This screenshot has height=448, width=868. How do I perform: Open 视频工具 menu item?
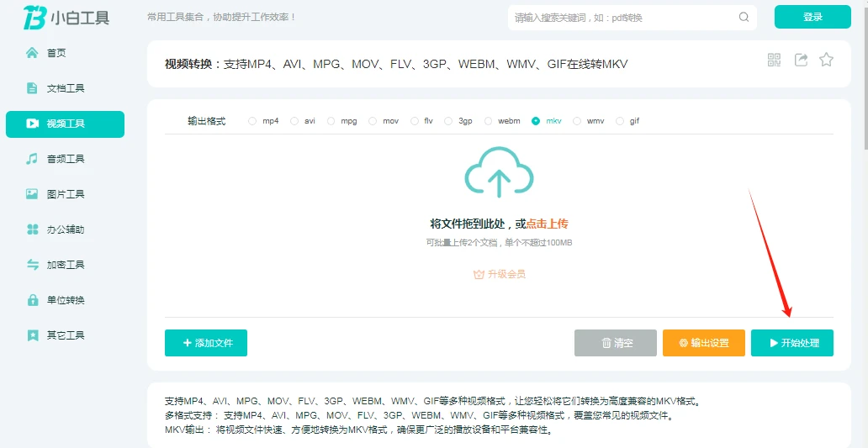click(x=65, y=124)
